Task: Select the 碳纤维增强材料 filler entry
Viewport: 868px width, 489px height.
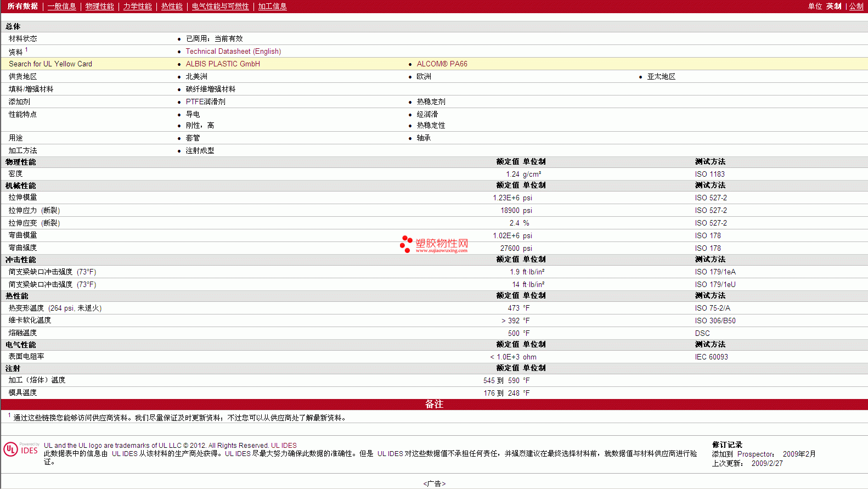Action: pos(210,89)
